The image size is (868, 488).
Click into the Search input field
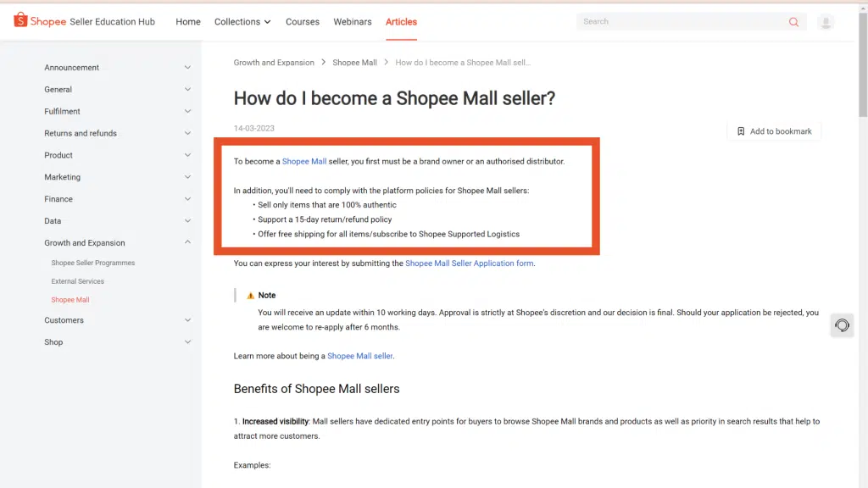point(678,22)
